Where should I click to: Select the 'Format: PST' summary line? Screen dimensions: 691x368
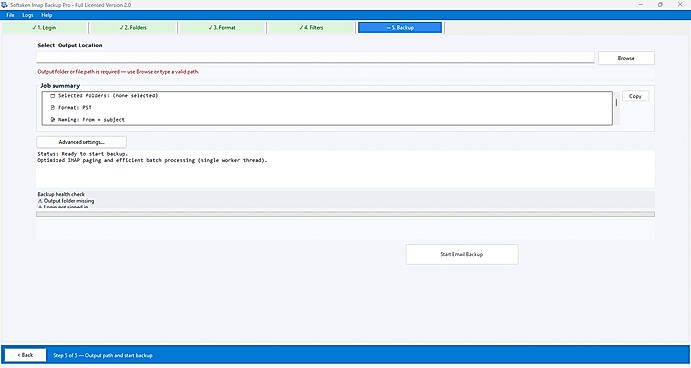pyautogui.click(x=75, y=108)
